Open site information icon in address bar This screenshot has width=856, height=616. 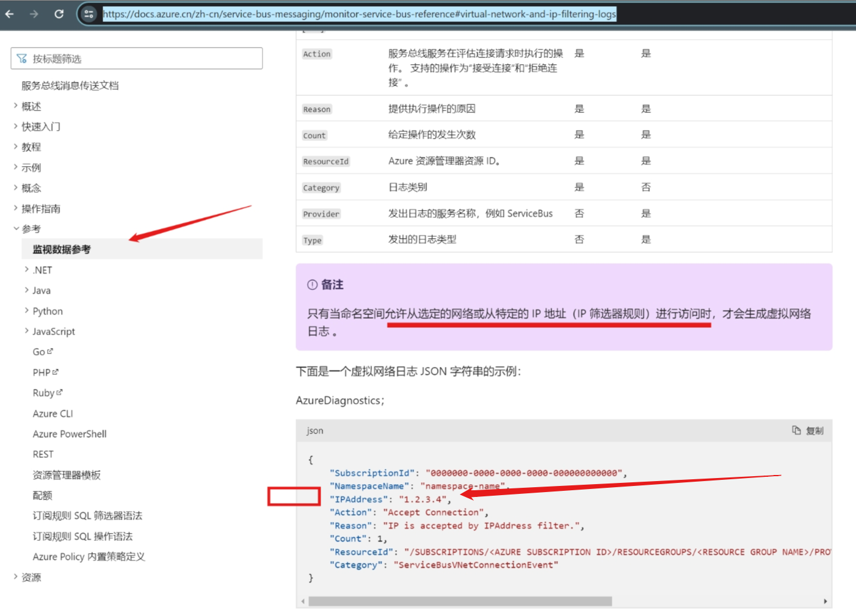tap(89, 14)
